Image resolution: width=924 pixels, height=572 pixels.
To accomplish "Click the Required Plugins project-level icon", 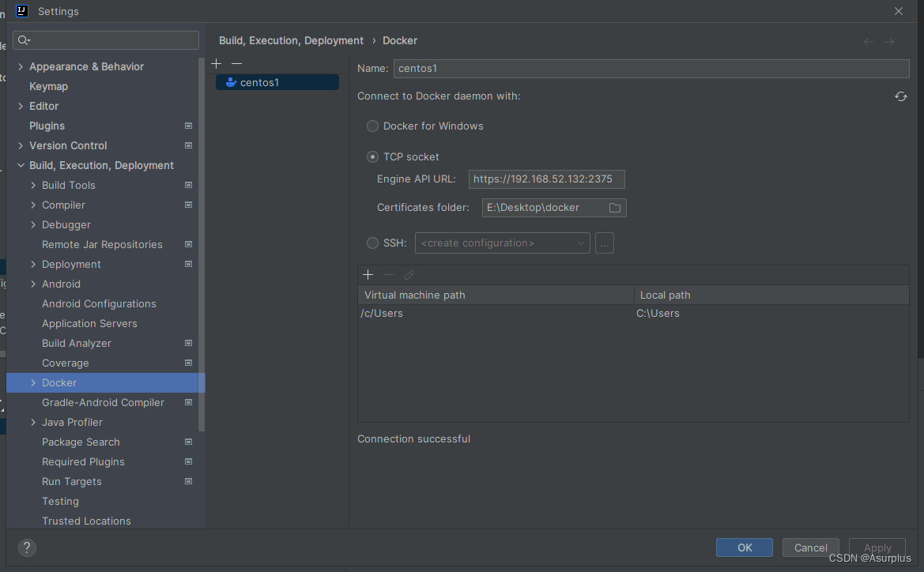I will click(189, 462).
